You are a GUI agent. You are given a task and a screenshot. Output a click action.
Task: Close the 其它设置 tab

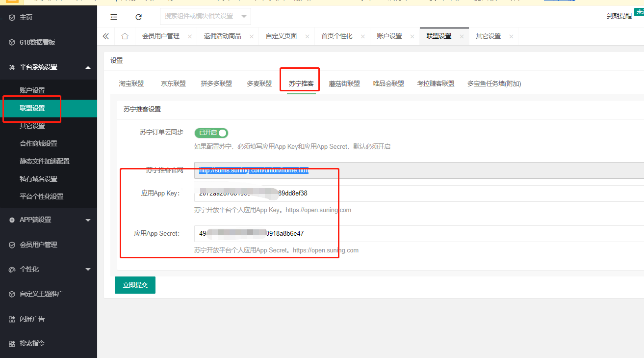(511, 37)
